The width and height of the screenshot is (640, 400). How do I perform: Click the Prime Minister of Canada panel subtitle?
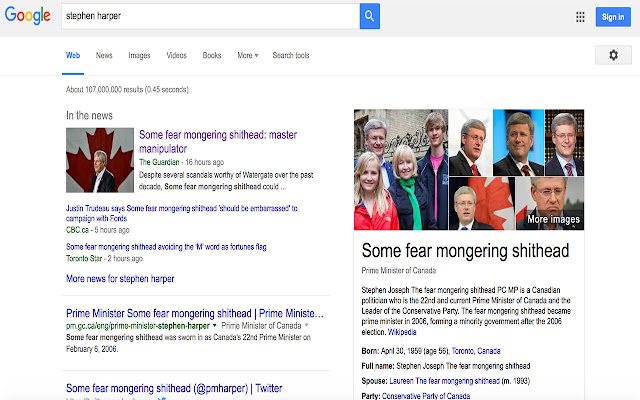coord(398,270)
